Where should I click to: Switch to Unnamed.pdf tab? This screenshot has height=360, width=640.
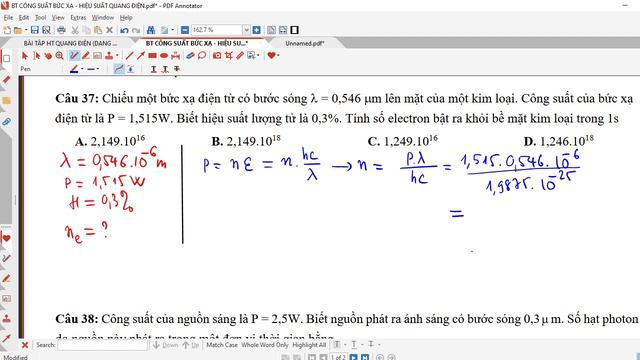pos(304,43)
